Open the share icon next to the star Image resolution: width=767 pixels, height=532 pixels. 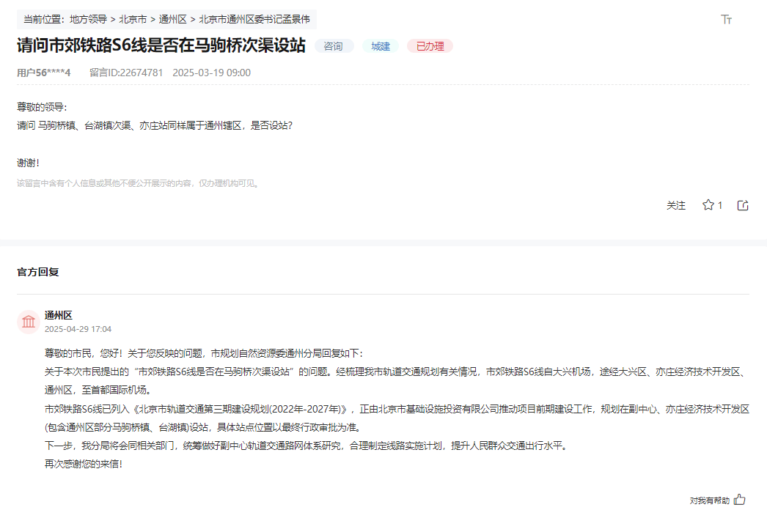pos(742,205)
